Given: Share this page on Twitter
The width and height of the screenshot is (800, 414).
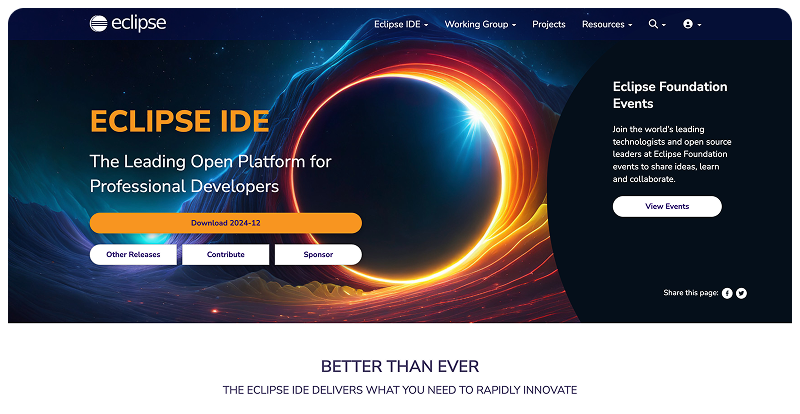Looking at the screenshot, I should [x=741, y=293].
